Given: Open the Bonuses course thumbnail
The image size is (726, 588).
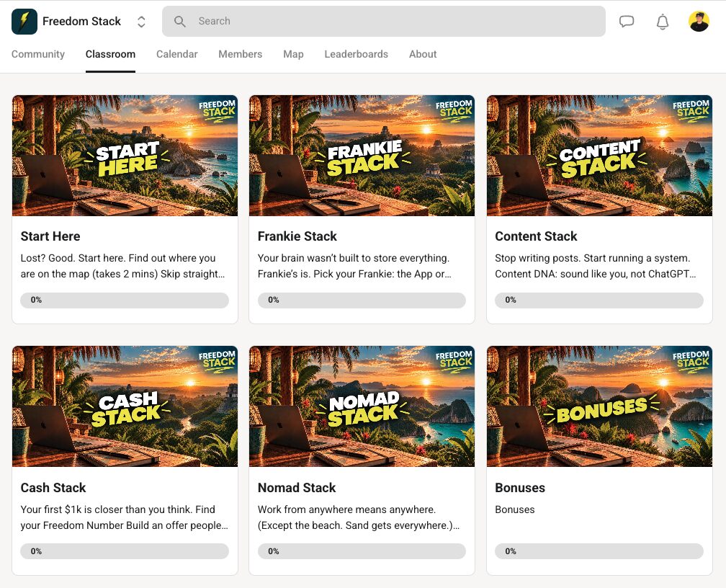Looking at the screenshot, I should click(x=599, y=406).
